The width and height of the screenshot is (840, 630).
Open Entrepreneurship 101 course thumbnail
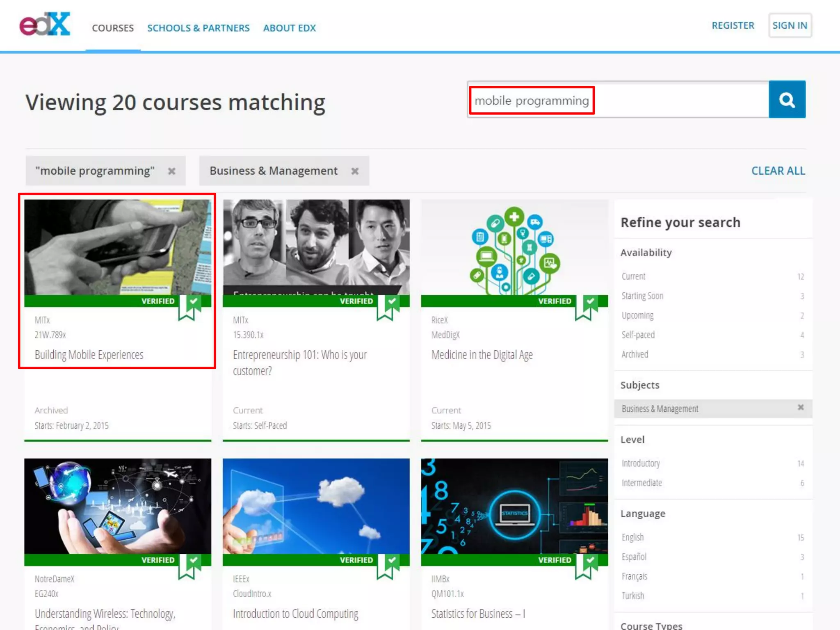(316, 247)
